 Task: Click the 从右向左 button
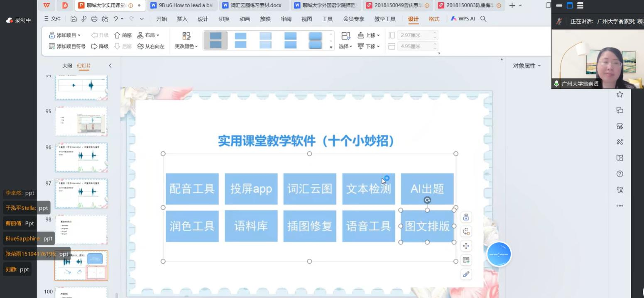coord(151,46)
